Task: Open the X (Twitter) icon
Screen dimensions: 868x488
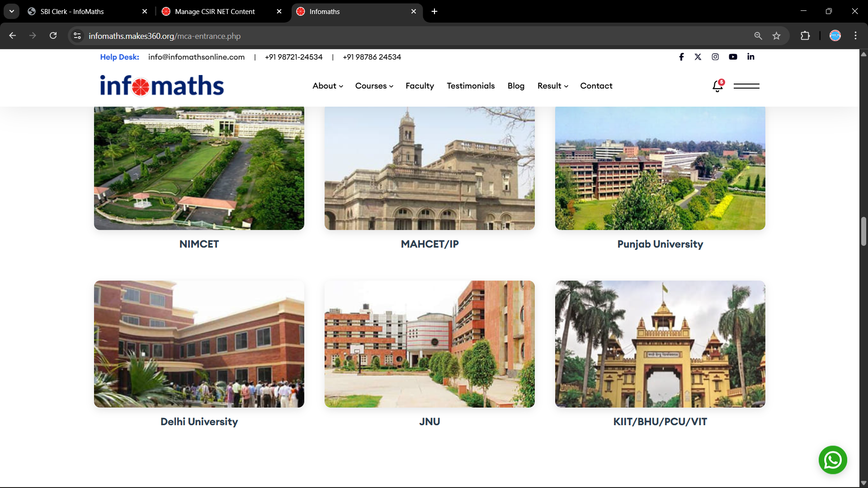Action: coord(698,57)
